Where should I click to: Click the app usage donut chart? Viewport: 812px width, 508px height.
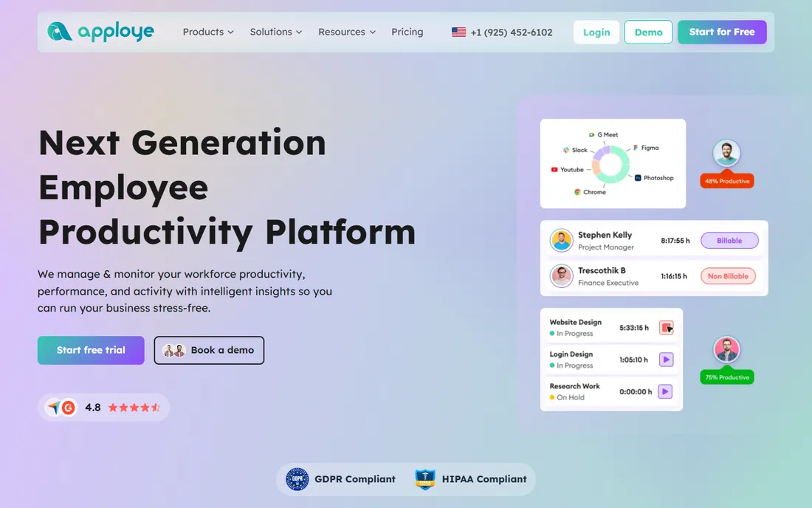pyautogui.click(x=610, y=164)
